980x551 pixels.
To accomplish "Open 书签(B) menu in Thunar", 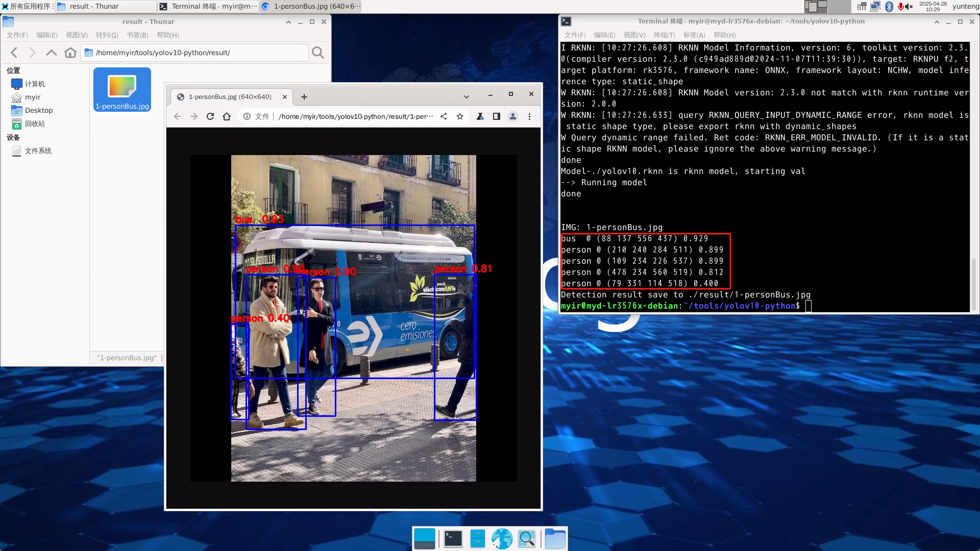I will 137,35.
